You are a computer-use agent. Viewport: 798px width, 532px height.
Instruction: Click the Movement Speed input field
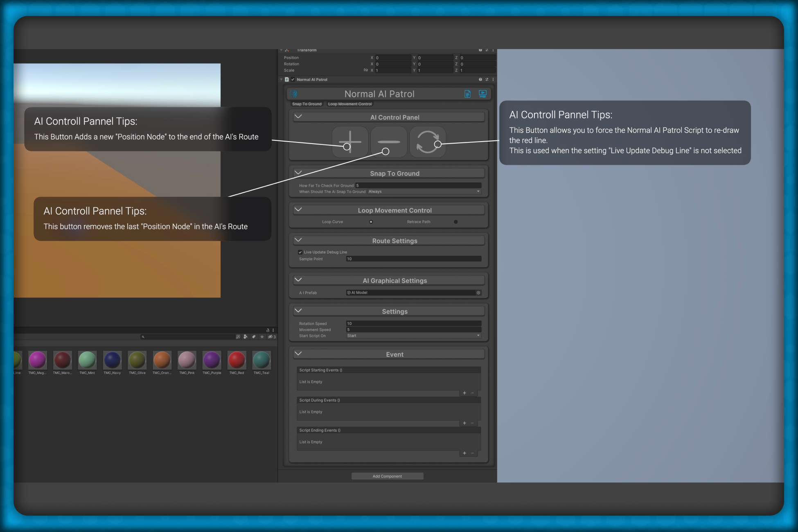(413, 329)
